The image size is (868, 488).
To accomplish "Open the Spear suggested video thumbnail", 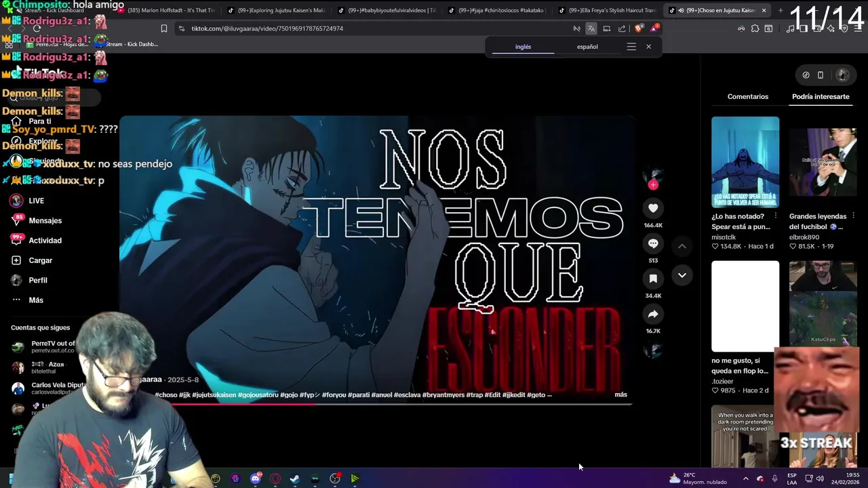I will [745, 162].
